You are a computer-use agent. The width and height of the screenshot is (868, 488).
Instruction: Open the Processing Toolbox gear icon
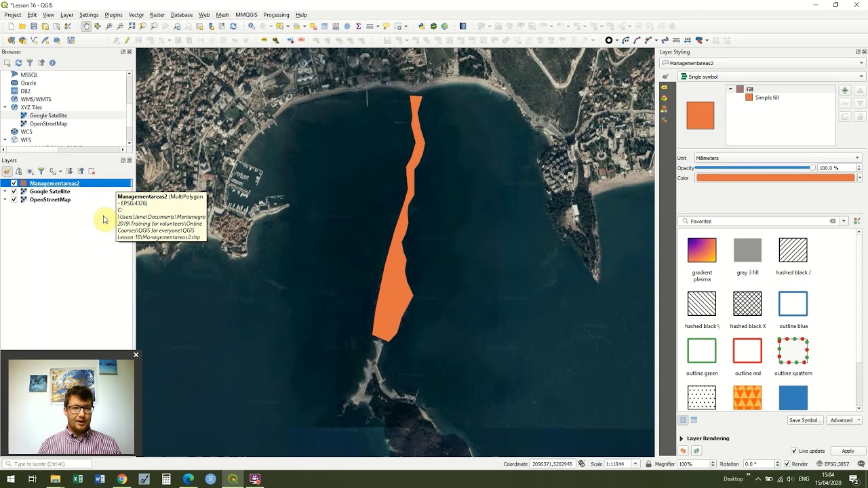pyautogui.click(x=347, y=26)
